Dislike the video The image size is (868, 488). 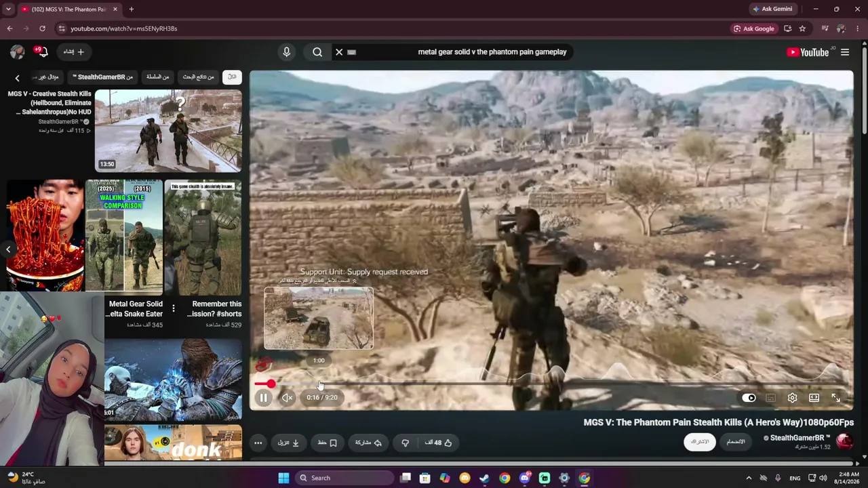click(x=405, y=443)
